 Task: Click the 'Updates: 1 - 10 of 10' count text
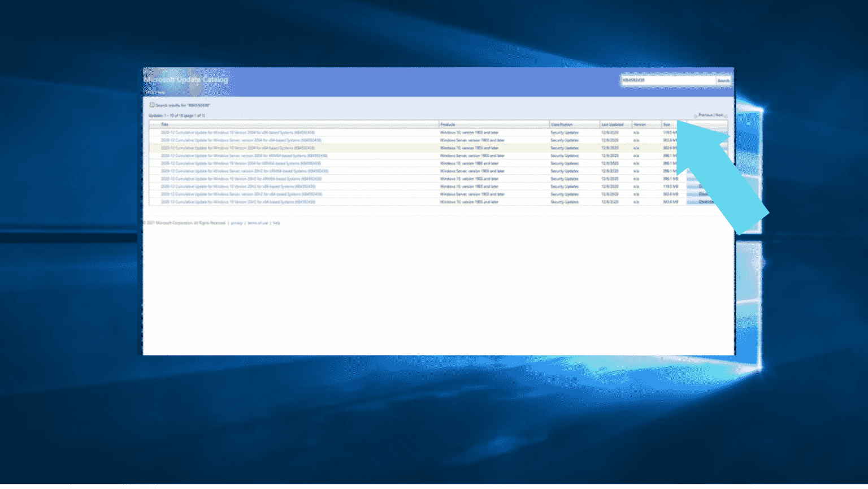click(177, 115)
